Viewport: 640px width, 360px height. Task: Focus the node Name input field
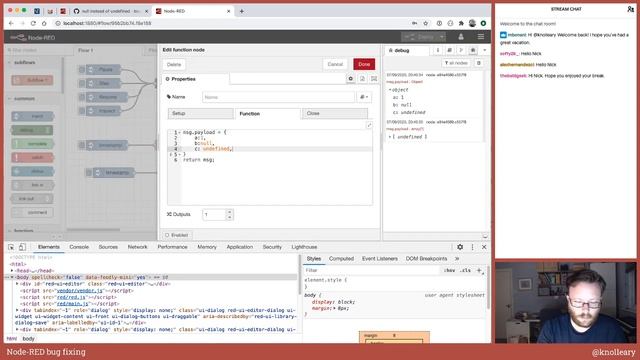tap(278, 97)
